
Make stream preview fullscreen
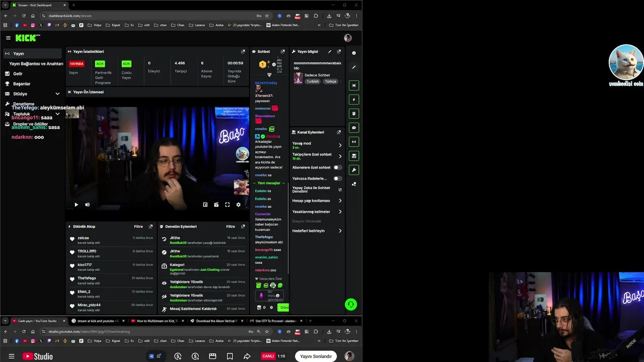click(x=227, y=205)
